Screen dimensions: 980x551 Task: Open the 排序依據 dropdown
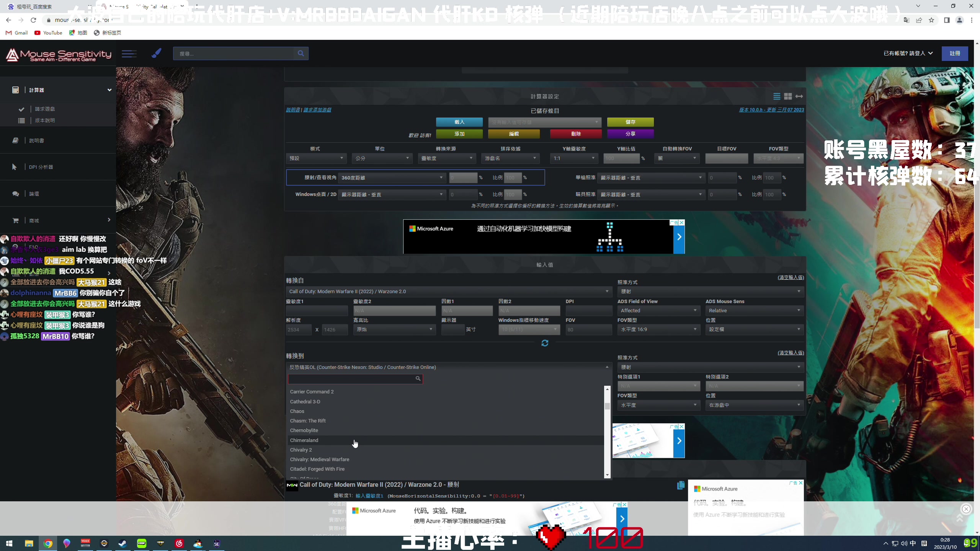[510, 158]
